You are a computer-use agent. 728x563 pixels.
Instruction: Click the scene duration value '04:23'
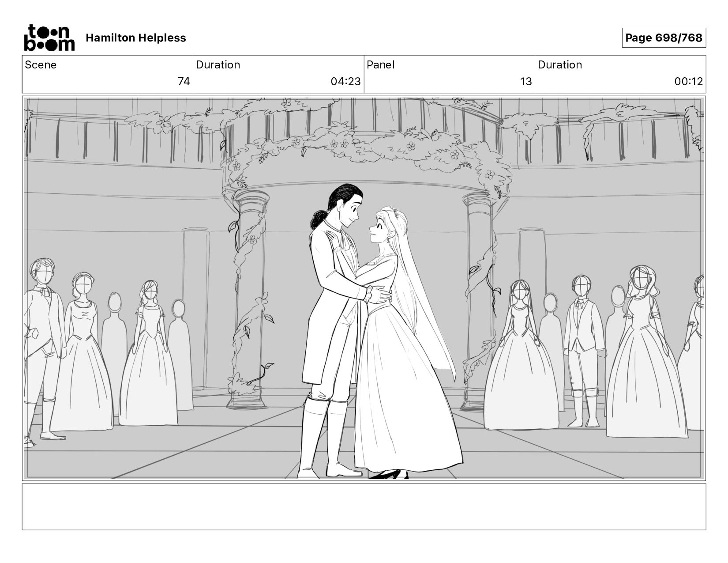coord(345,82)
